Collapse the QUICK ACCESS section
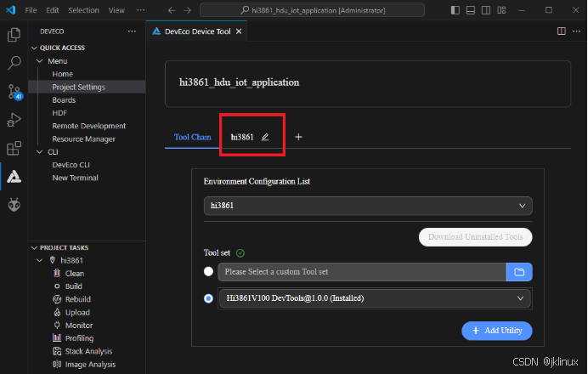588x374 pixels. click(x=34, y=48)
